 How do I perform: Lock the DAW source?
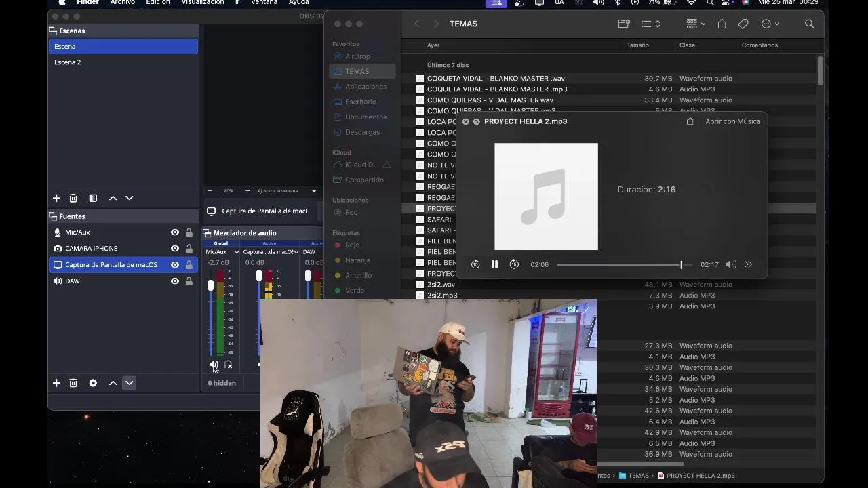189,281
